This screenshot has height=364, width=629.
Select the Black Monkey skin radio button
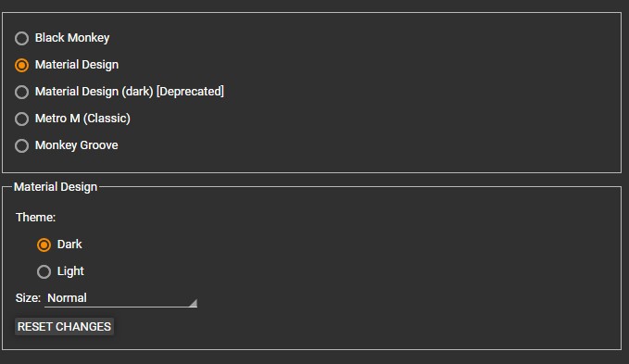(x=21, y=39)
